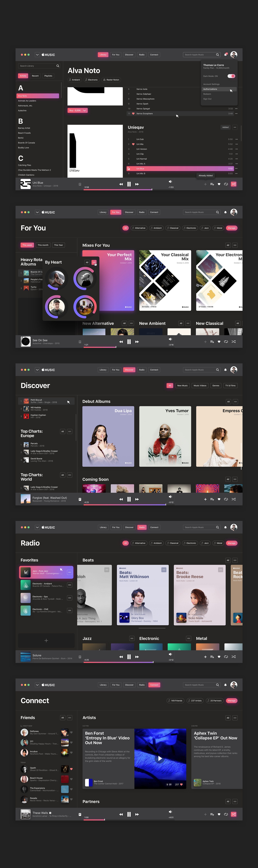Viewport: 258px width, 868px height.
Task: Favorite Solune in Radio window player
Action: (x=219, y=657)
